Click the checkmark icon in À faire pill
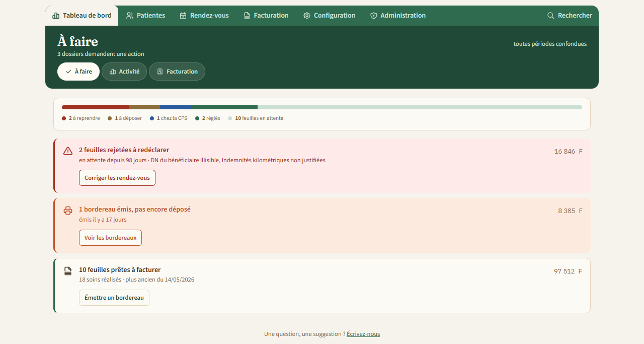The width and height of the screenshot is (644, 344). click(x=68, y=72)
